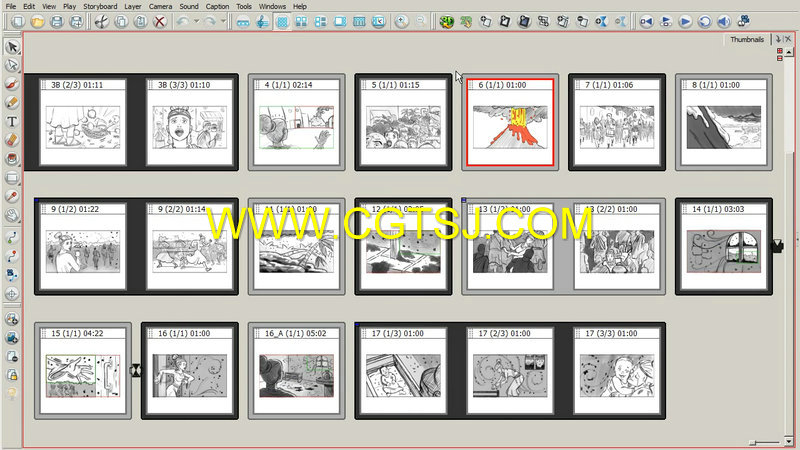The height and width of the screenshot is (450, 800).
Task: Enable 3D with the 3D icon
Action: pos(447,21)
